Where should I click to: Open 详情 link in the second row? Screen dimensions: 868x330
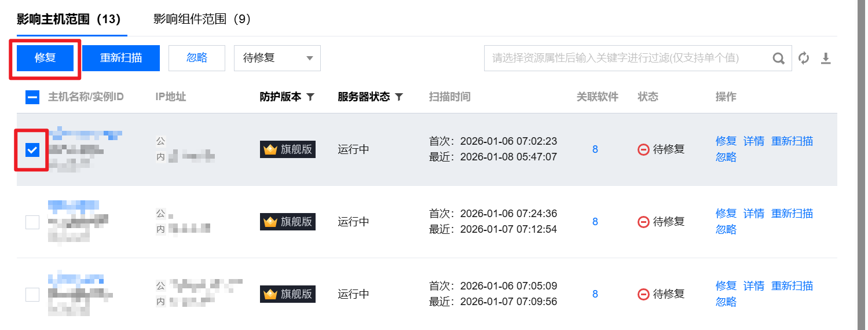[x=753, y=214]
